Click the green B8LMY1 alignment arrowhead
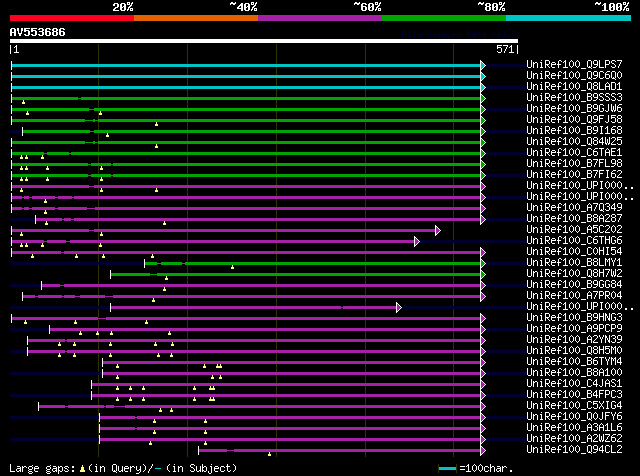Viewport: 640px width, 476px height. pyautogui.click(x=483, y=264)
